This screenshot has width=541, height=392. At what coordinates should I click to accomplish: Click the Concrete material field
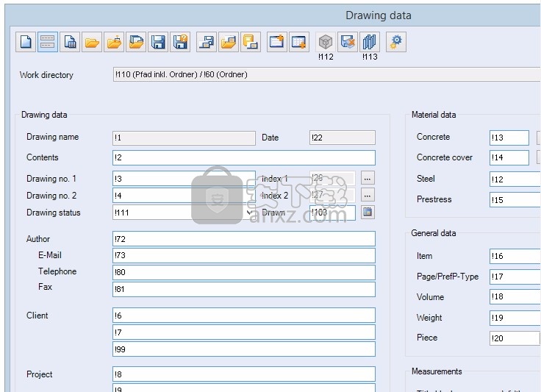pos(509,138)
